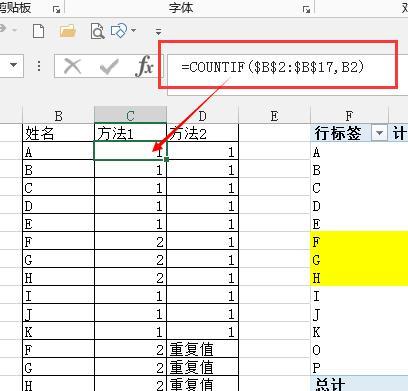Click name cell A in column B

tap(59, 151)
